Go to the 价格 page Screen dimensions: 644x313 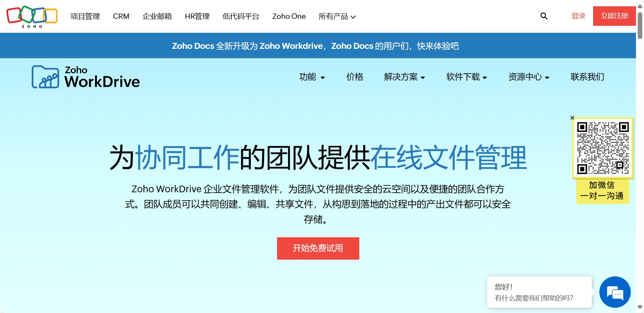[x=355, y=77]
